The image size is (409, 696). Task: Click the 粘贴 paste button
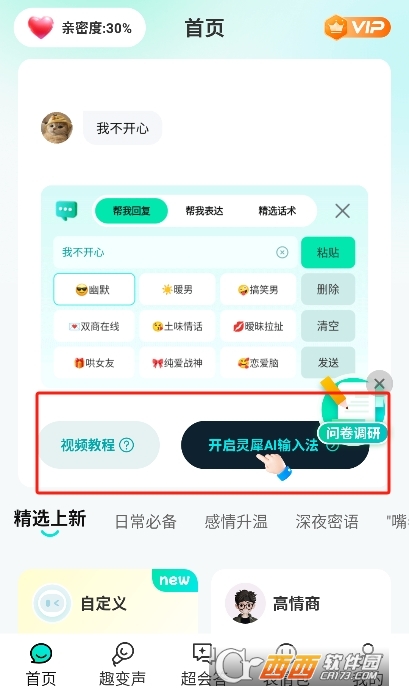[328, 252]
